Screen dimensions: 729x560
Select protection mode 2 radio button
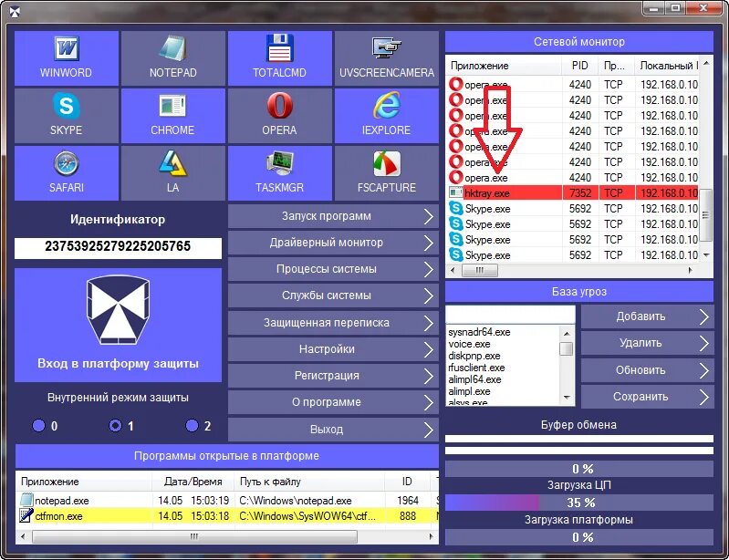(192, 425)
